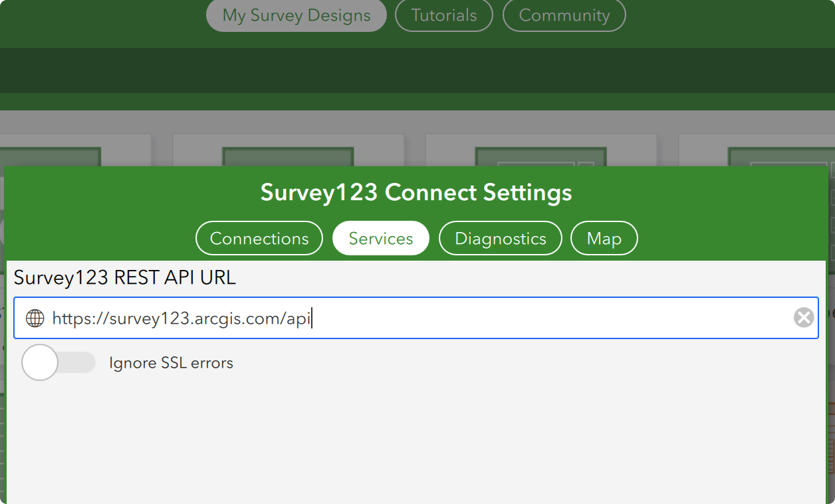Select the globe symbol beside the web address
This screenshot has width=835, height=504.
pyautogui.click(x=35, y=318)
